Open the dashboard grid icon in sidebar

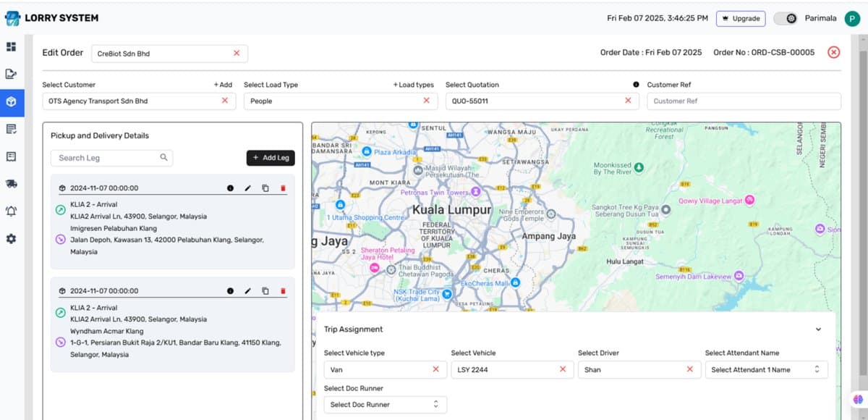coord(11,47)
